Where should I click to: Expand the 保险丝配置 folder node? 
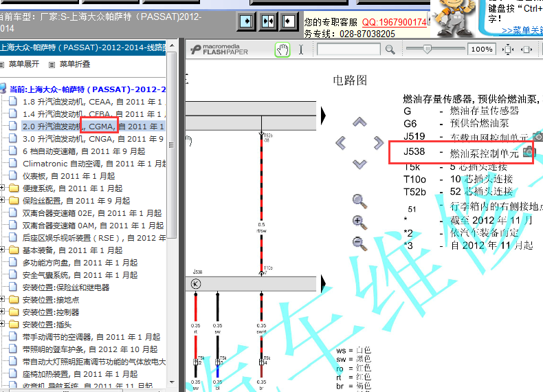[2, 200]
